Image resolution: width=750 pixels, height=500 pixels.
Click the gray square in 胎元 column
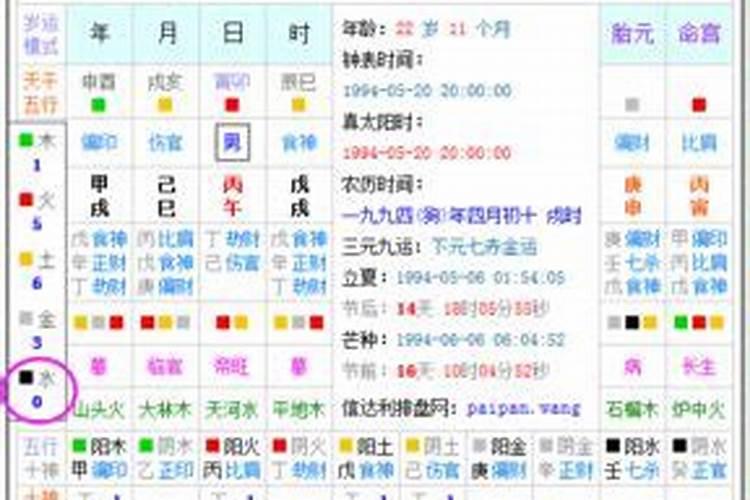point(632,104)
